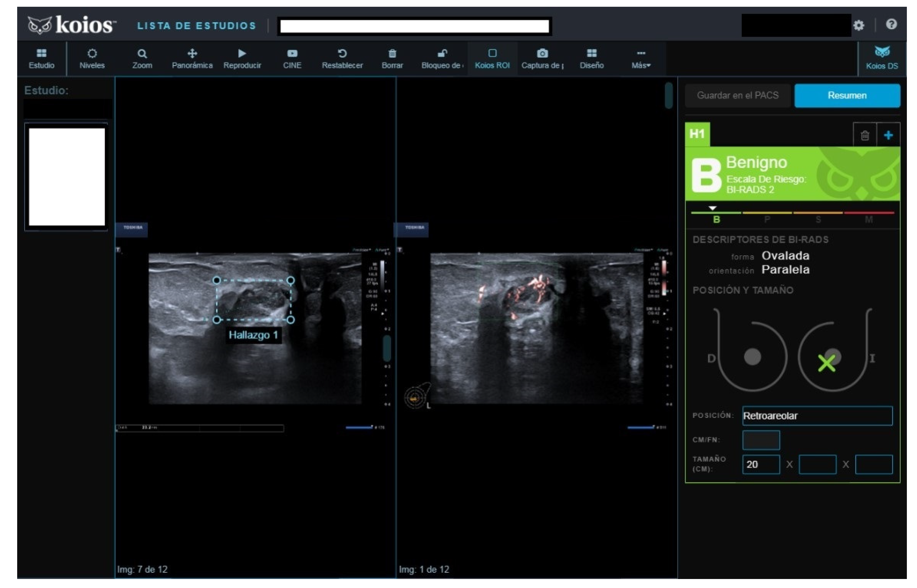Toggle the Bloqueo lock tool

point(442,58)
